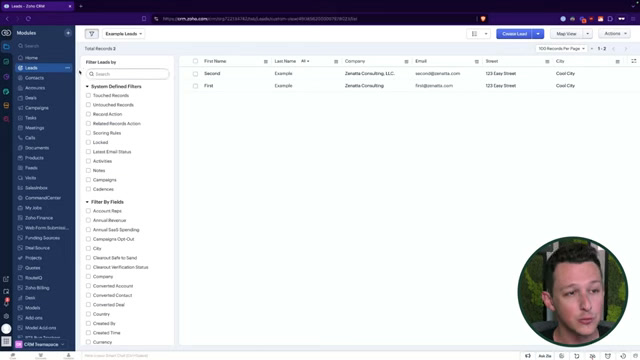Viewport: 640px width, 360px height.
Task: Check the Touched Records filter
Action: coord(88,96)
